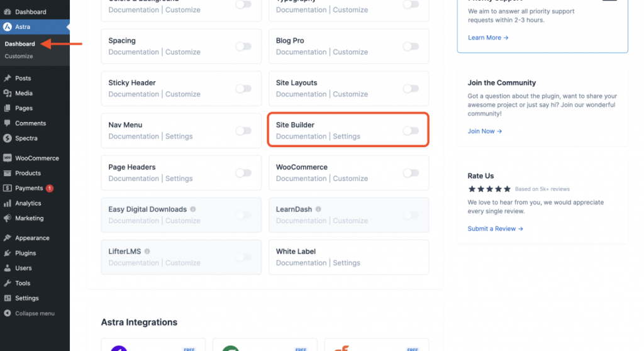644x351 pixels.
Task: Turn on the Sticky Header toggle
Action: 243,88
